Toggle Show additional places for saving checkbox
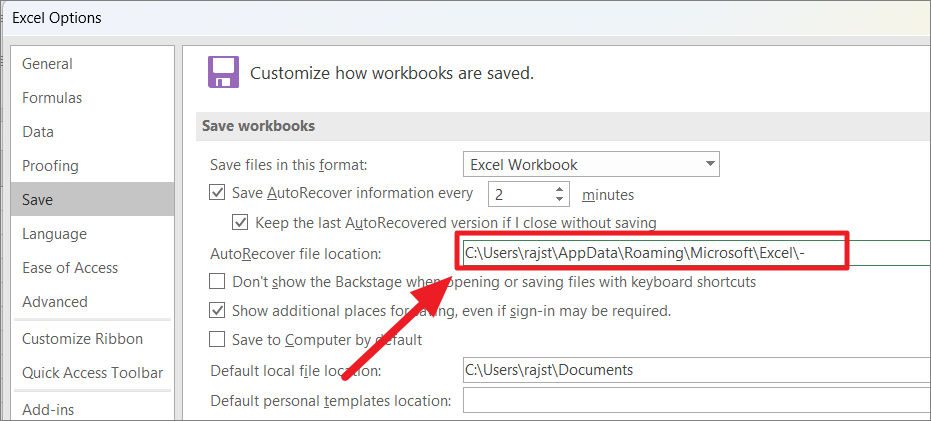 217,311
